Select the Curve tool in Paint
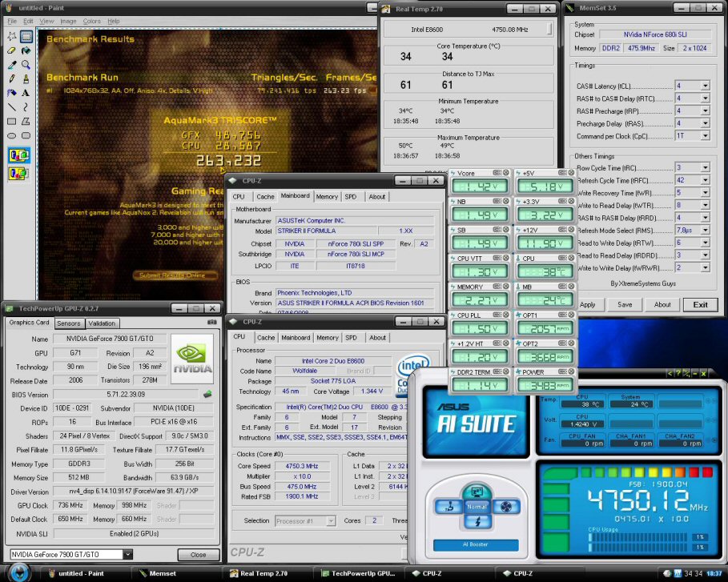Screen dimensions: 728x582 [x=26, y=107]
